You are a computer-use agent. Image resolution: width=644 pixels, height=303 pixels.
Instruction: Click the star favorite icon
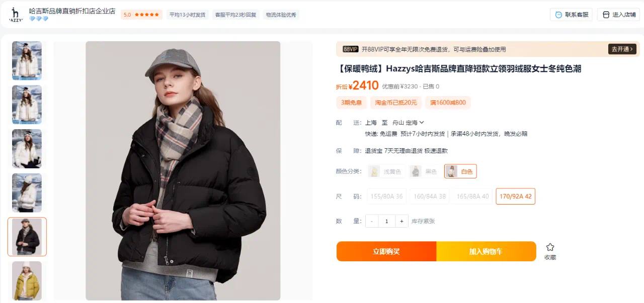tap(550, 247)
